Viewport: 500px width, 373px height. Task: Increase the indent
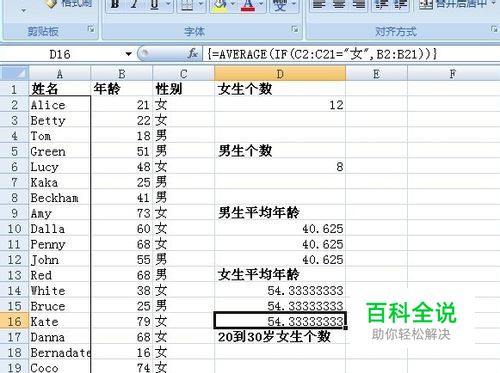click(x=400, y=5)
